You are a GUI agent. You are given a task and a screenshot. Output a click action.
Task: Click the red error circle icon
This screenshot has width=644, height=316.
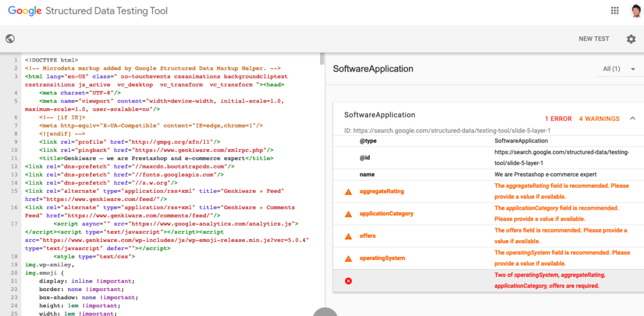(348, 281)
